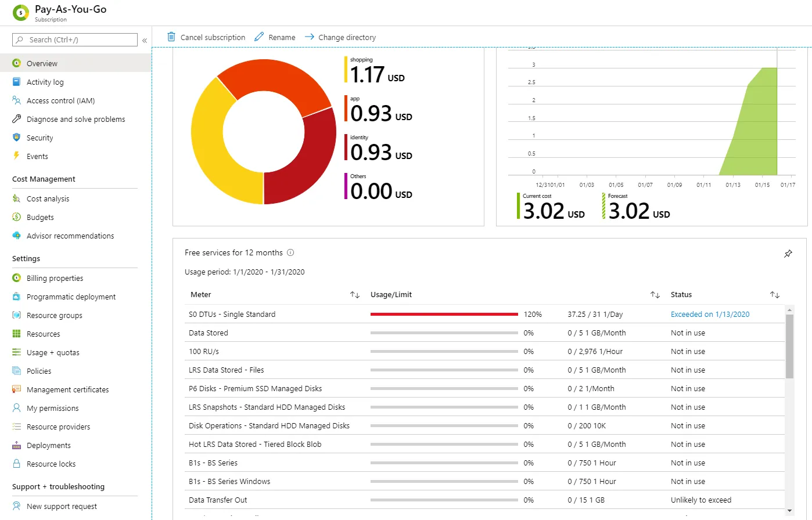
Task: Click the '37.25 / 31 1/Day' usage value
Action: click(595, 314)
